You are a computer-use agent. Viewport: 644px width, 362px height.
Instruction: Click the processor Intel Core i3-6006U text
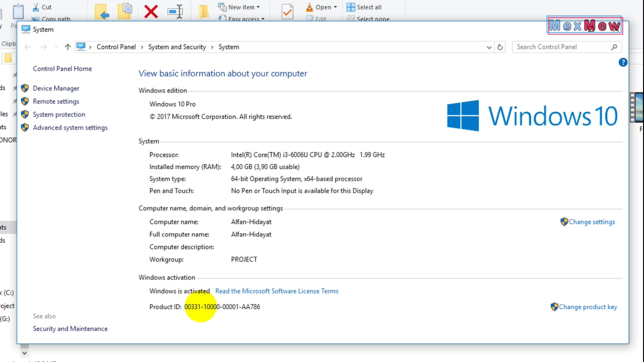click(x=308, y=155)
